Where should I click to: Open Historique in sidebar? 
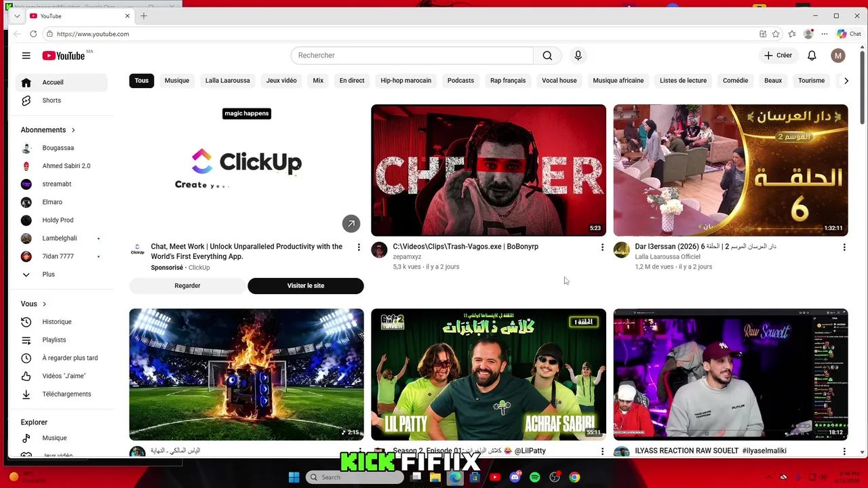(61, 322)
